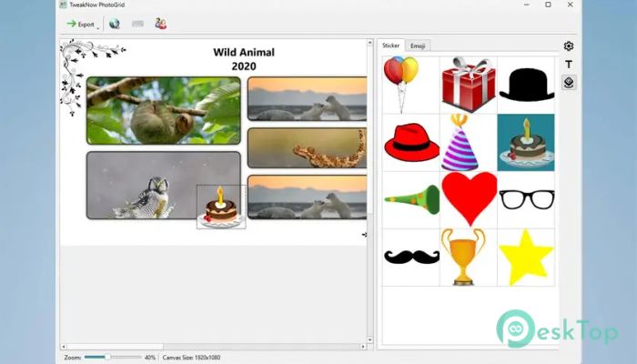Minimize the TweakNow PhotoGrid window

[527, 5]
